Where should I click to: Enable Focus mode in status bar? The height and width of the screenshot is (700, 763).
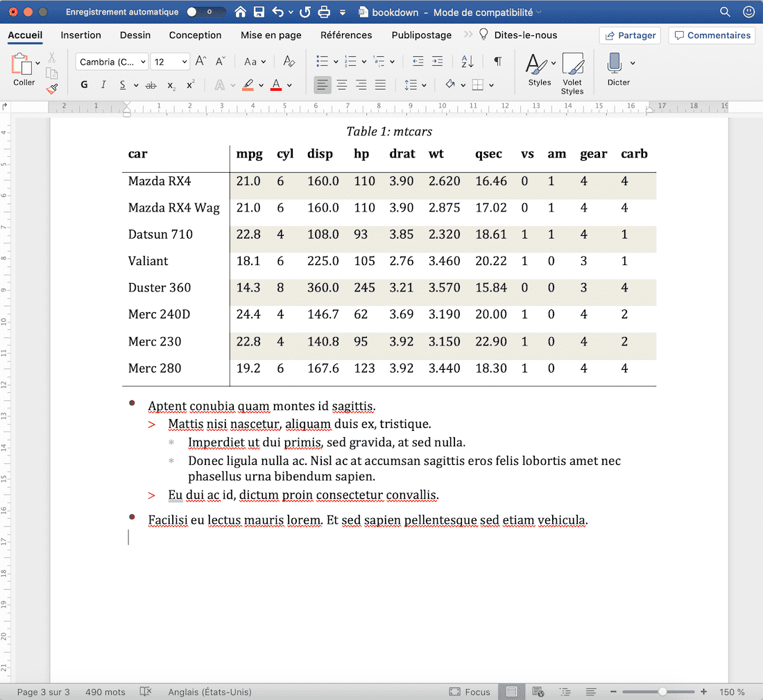470,692
